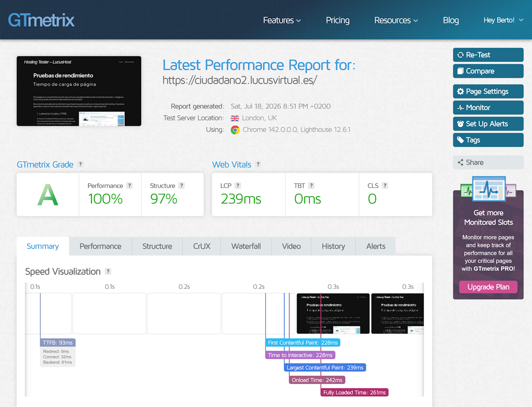532x407 pixels.
Task: Click the grade letter A
Action: click(48, 195)
